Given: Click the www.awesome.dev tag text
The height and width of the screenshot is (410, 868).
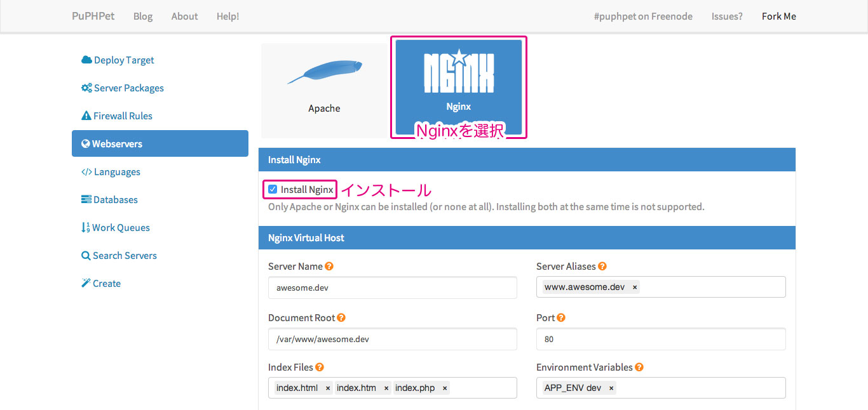Looking at the screenshot, I should pos(585,288).
